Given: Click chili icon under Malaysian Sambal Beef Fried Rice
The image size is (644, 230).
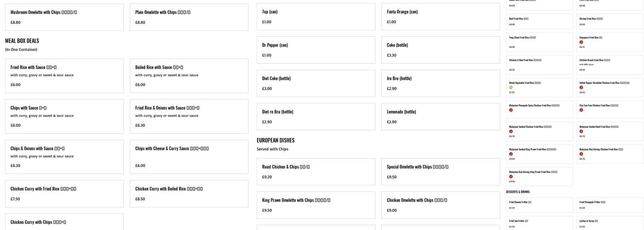Looking at the screenshot, I should coord(581,132).
